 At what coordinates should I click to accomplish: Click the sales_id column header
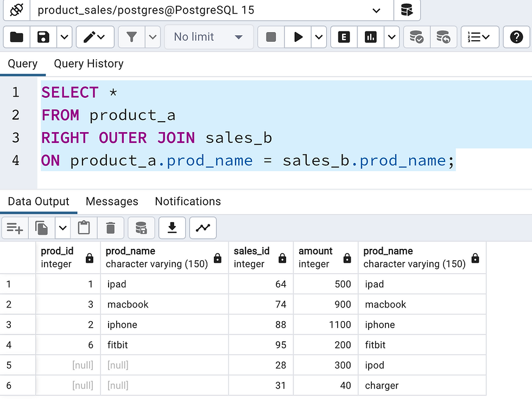coord(261,258)
